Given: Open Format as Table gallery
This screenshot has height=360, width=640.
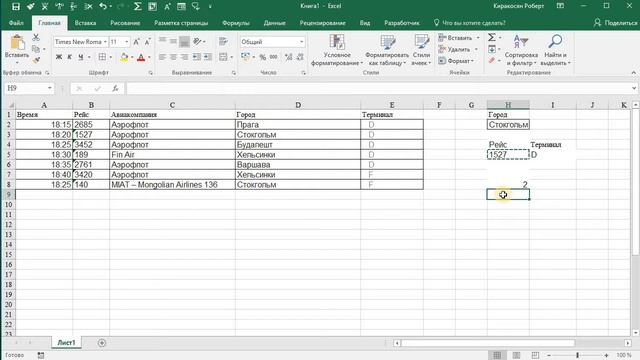Looking at the screenshot, I should point(387,51).
